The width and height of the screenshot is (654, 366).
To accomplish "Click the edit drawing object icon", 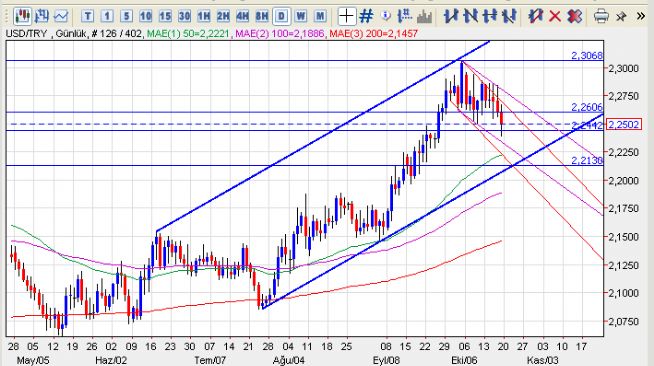I will [x=536, y=16].
